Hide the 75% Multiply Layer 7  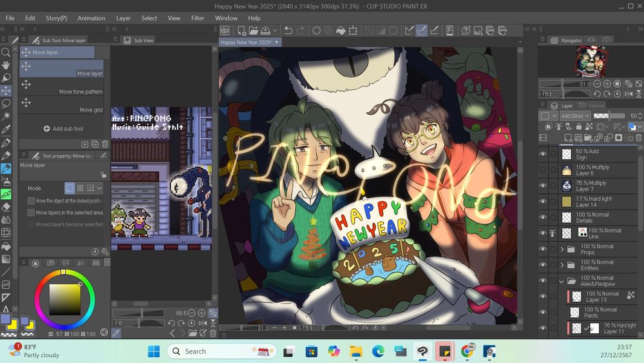542,186
